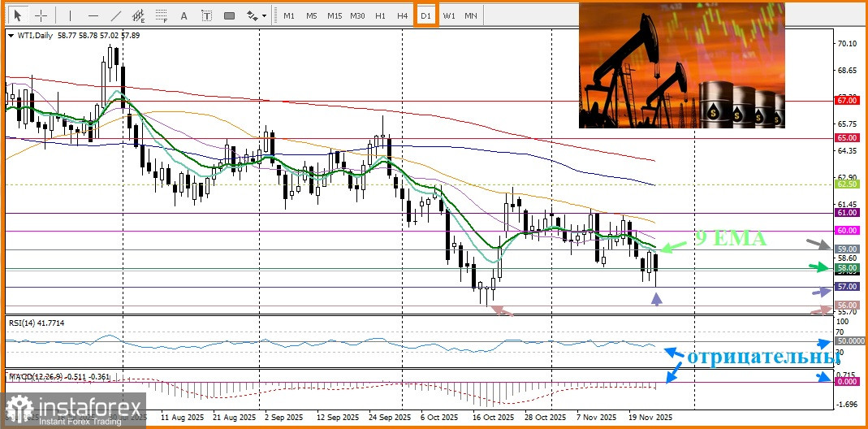This screenshot has height=429, width=868.
Task: Toggle the M15 timeframe
Action: click(334, 15)
